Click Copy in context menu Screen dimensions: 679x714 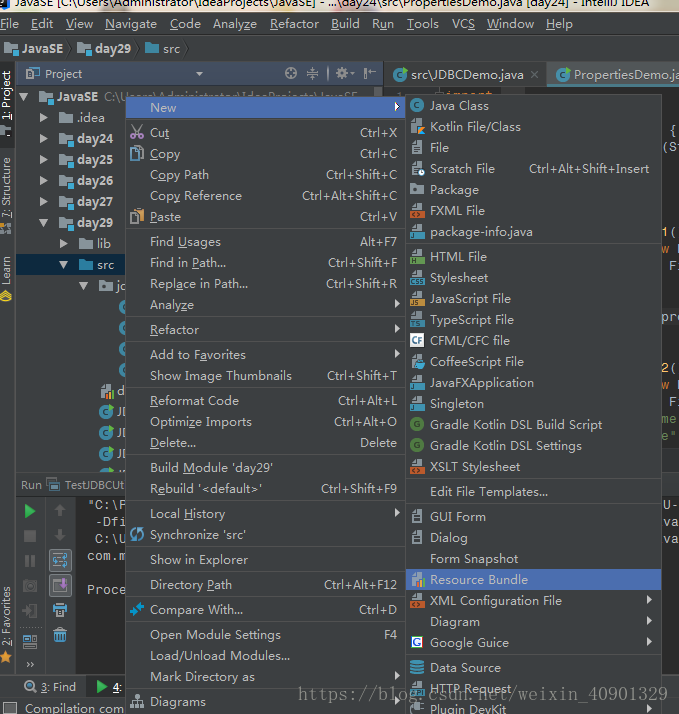point(265,154)
